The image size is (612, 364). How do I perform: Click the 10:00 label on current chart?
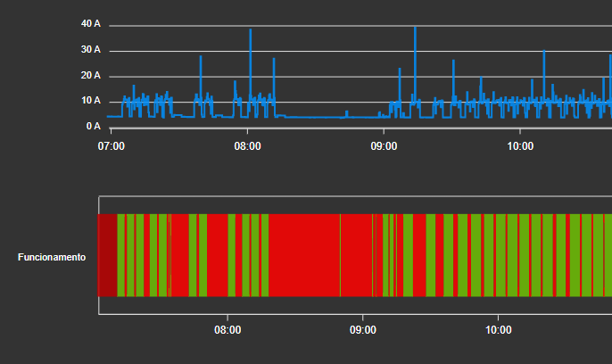coord(520,146)
